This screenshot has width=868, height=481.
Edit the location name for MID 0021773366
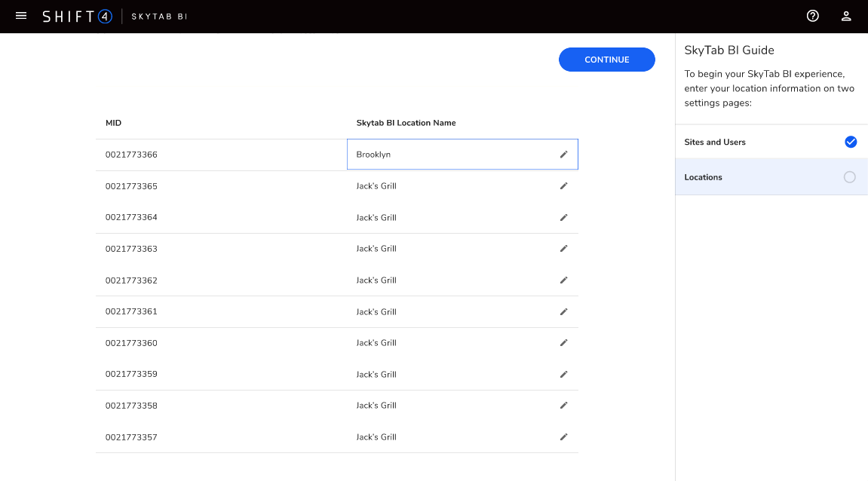tap(563, 154)
